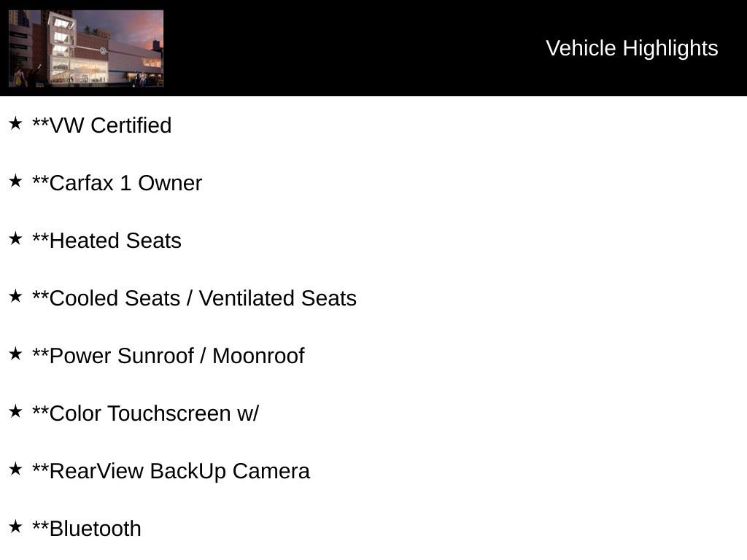The image size is (747, 560).
Task: Select the Heated Seats highlight
Action: point(107,241)
